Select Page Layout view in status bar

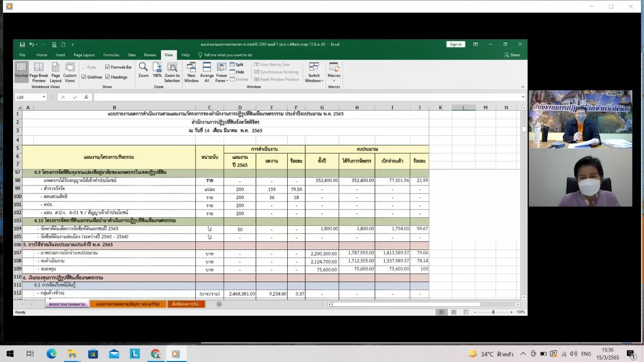coord(454,312)
